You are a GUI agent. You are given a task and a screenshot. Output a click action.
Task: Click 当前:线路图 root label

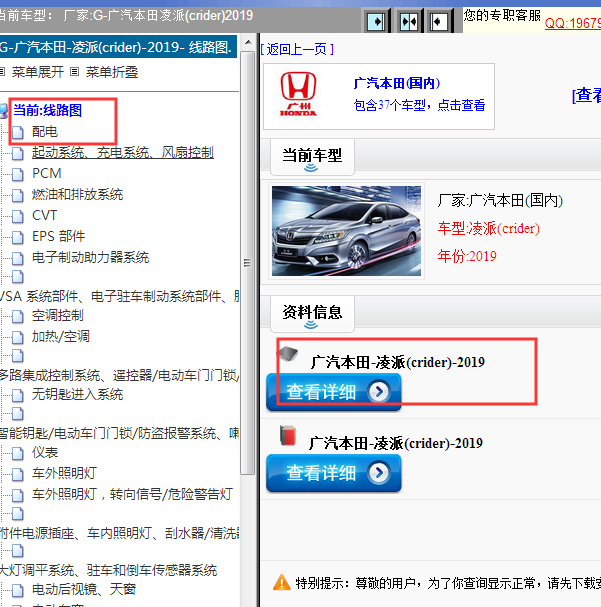coord(47,110)
